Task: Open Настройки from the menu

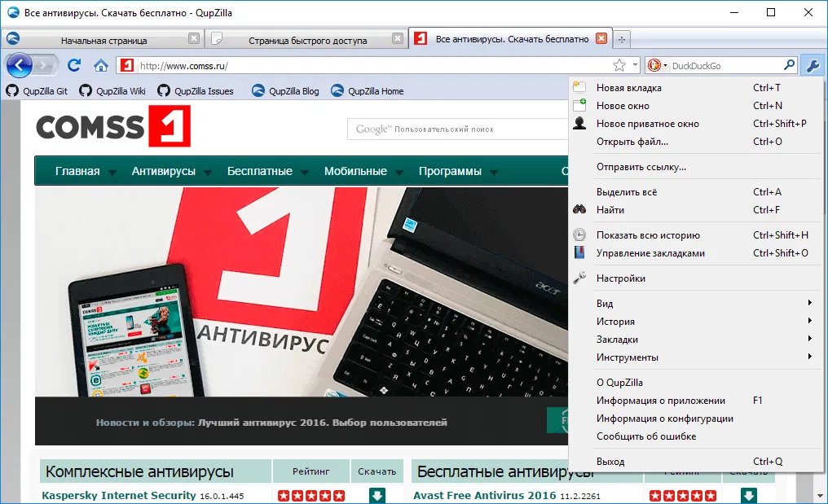Action: pyautogui.click(x=696, y=278)
